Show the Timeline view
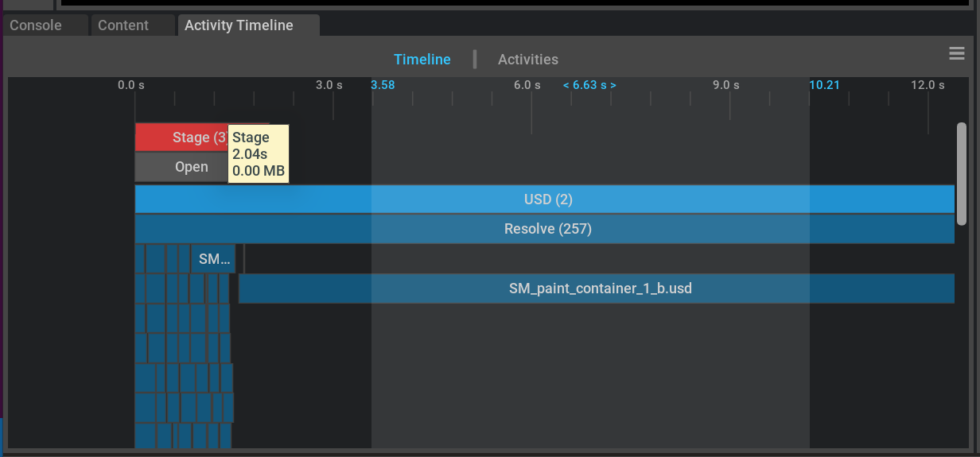The width and height of the screenshot is (980, 457). pyautogui.click(x=422, y=60)
